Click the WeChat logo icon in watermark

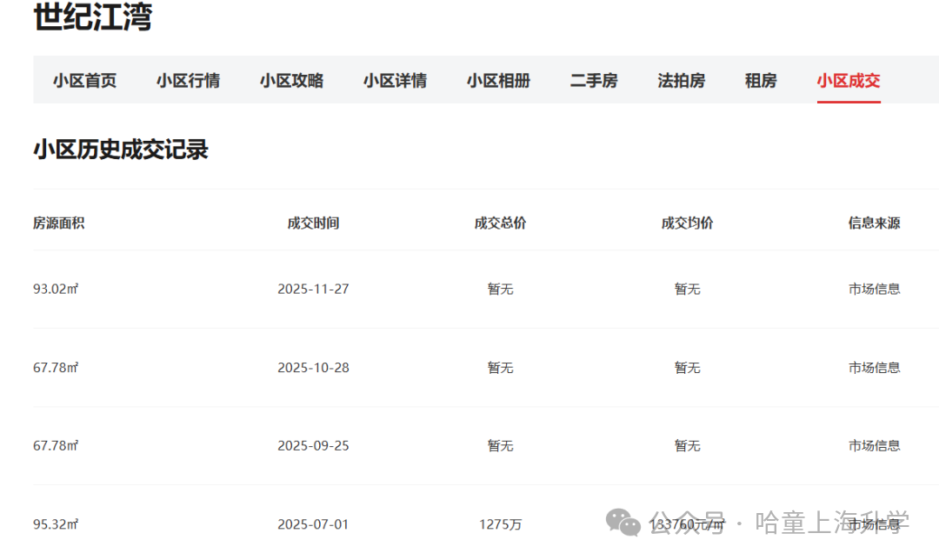623,522
